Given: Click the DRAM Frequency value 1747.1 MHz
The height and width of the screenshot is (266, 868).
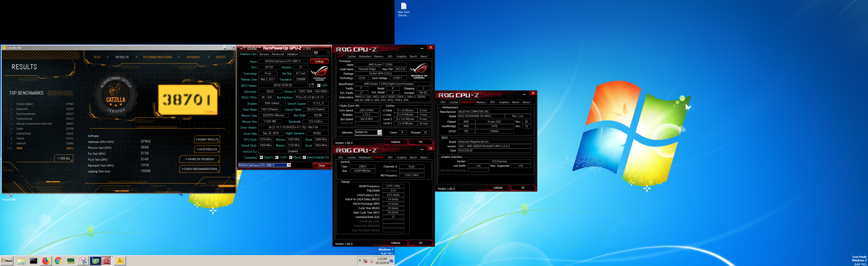Looking at the screenshot, I should (x=393, y=186).
